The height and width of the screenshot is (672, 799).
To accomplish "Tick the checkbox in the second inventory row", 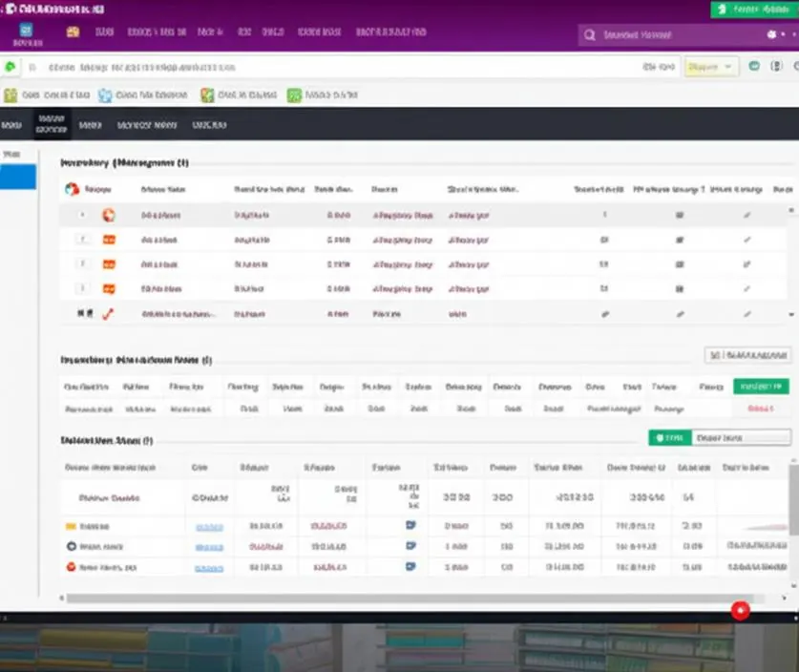I will pyautogui.click(x=82, y=239).
